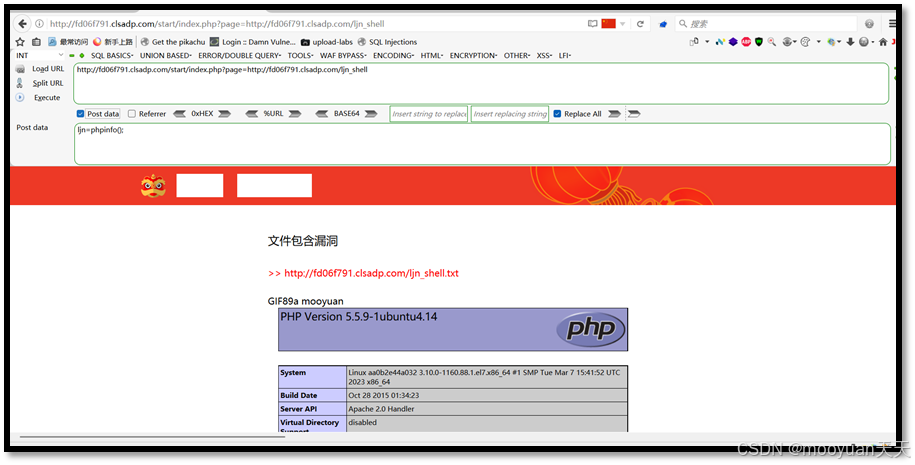Click the 'Insert replacing string' field
Image resolution: width=915 pixels, height=465 pixels.
pyautogui.click(x=510, y=114)
